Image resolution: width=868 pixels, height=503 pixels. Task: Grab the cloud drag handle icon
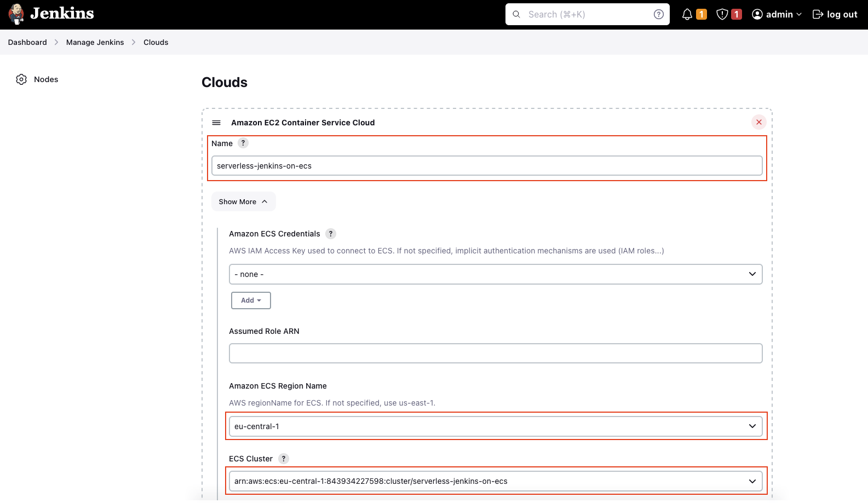[216, 123]
